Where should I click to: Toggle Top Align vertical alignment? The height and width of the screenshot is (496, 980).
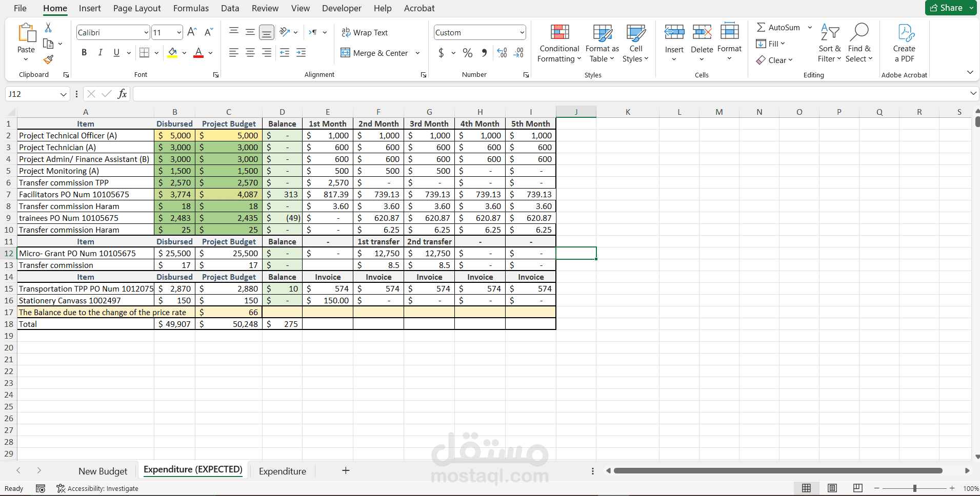[234, 32]
